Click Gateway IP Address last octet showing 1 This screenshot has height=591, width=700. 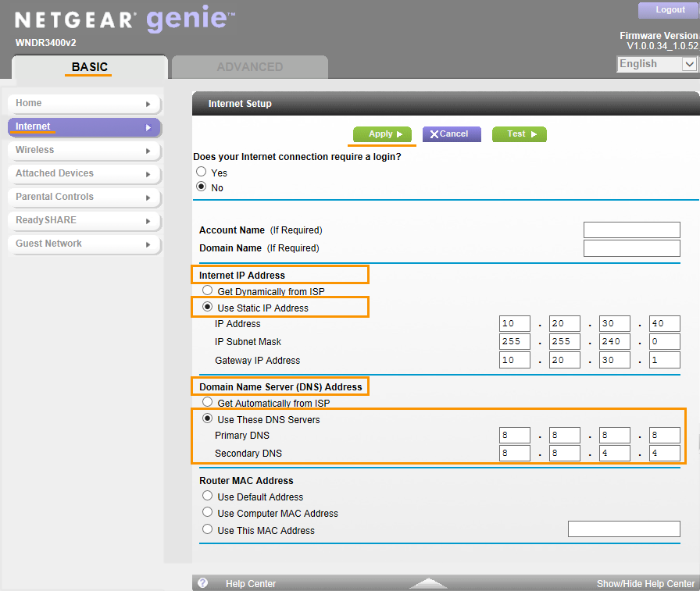(x=664, y=360)
